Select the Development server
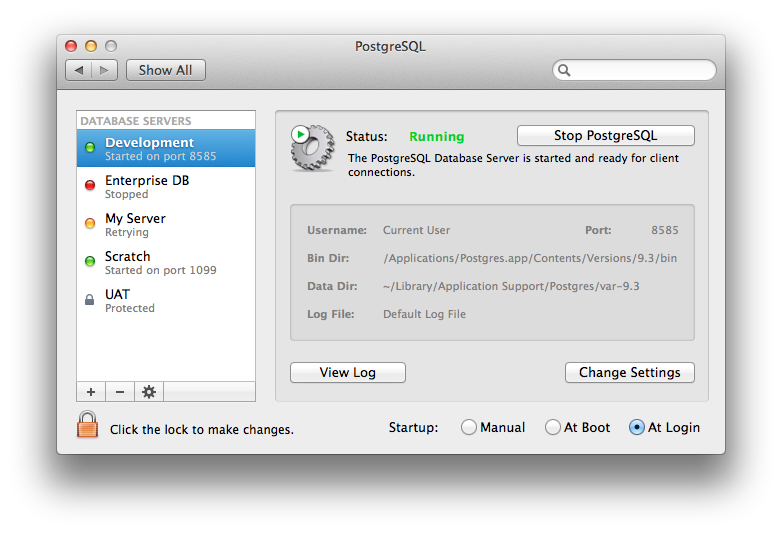The height and width of the screenshot is (533, 782). [x=166, y=148]
